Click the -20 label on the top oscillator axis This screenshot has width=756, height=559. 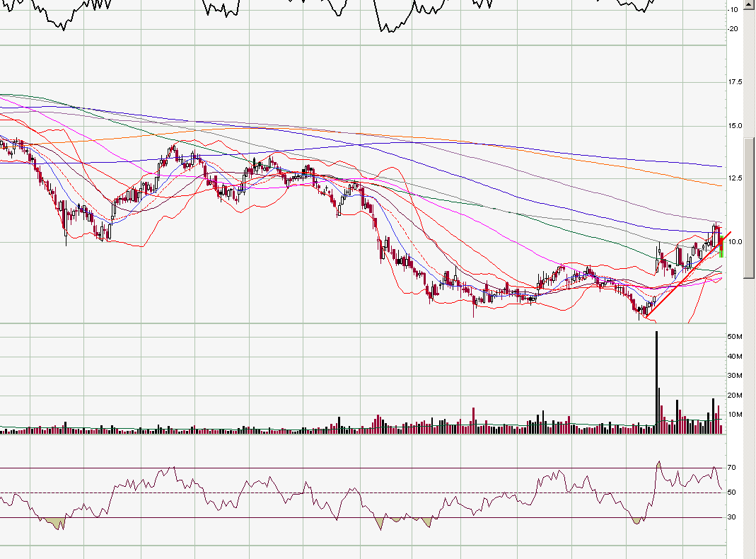pos(733,29)
